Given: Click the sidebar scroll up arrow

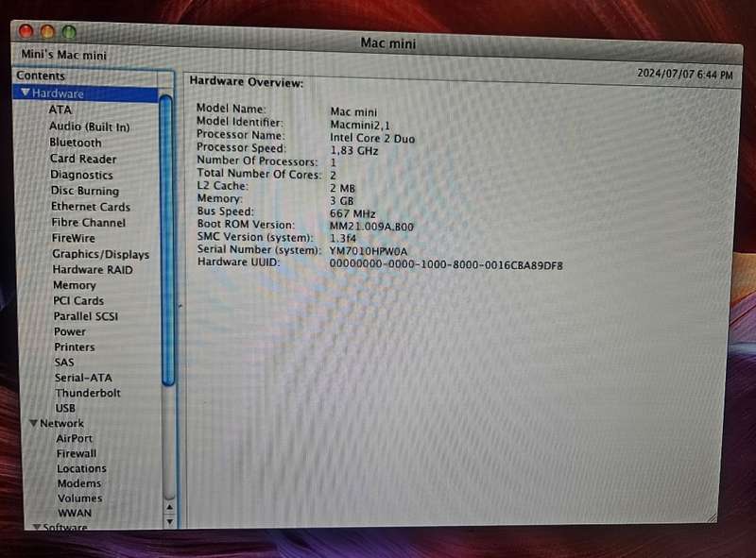Looking at the screenshot, I should point(169,508).
